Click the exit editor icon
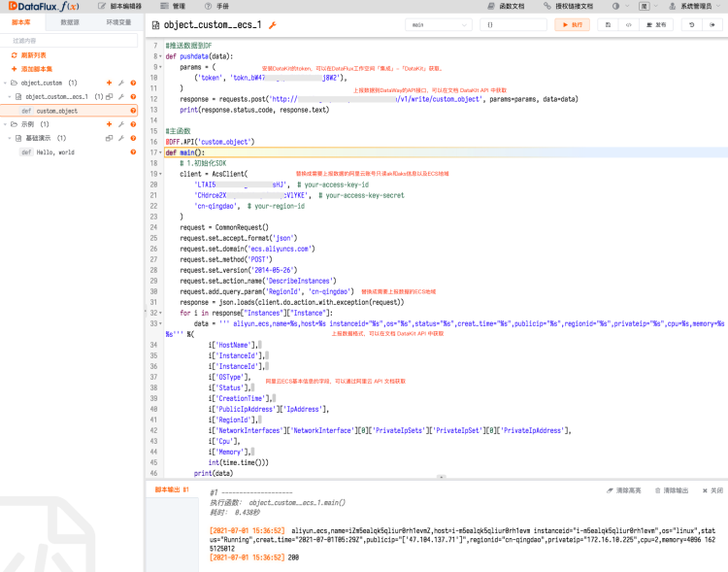The image size is (728, 572). [x=712, y=24]
